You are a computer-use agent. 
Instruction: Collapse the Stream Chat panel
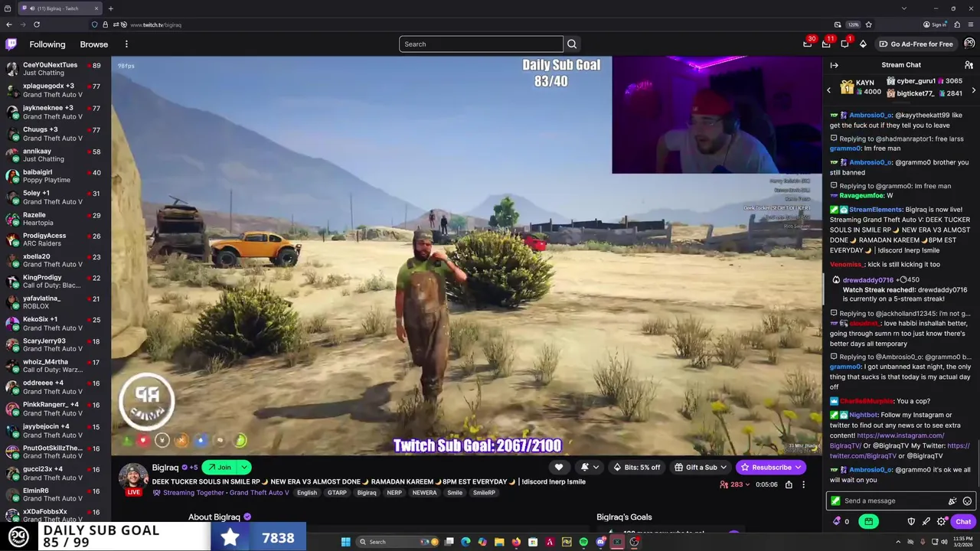point(835,65)
